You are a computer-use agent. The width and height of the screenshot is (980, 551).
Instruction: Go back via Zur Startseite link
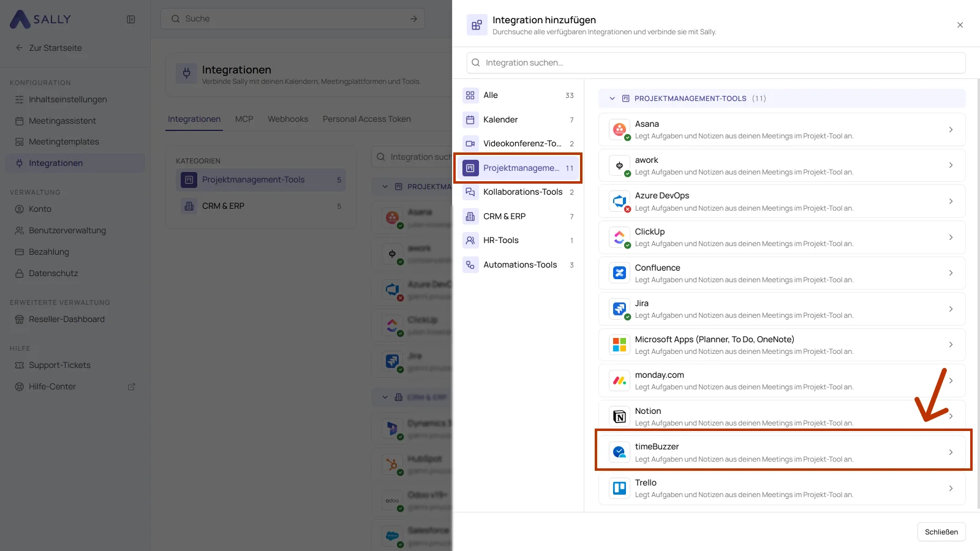(49, 48)
